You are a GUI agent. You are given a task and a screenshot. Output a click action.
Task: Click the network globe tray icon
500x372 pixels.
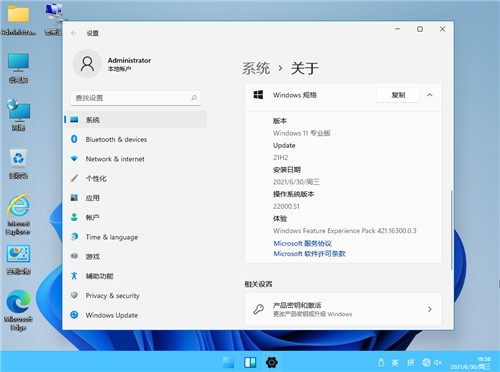coord(426,362)
